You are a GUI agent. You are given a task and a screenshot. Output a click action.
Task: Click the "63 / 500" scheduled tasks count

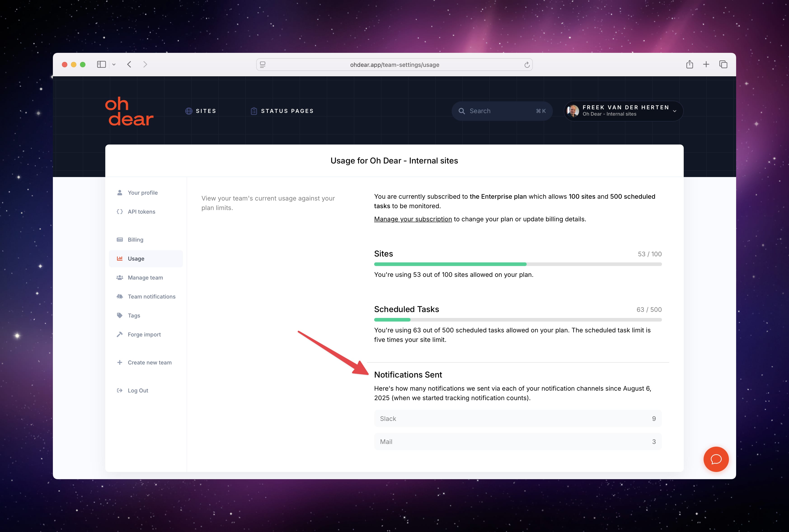(x=649, y=310)
